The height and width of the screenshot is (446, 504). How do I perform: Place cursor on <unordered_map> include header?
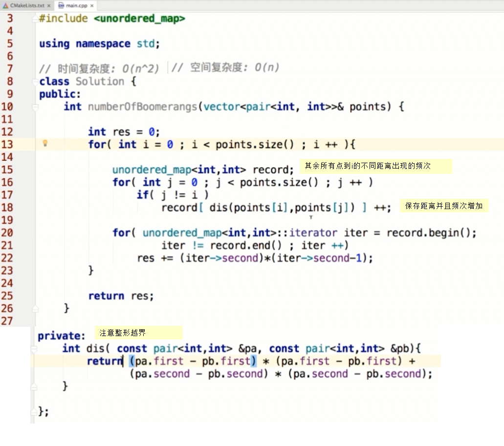(139, 19)
